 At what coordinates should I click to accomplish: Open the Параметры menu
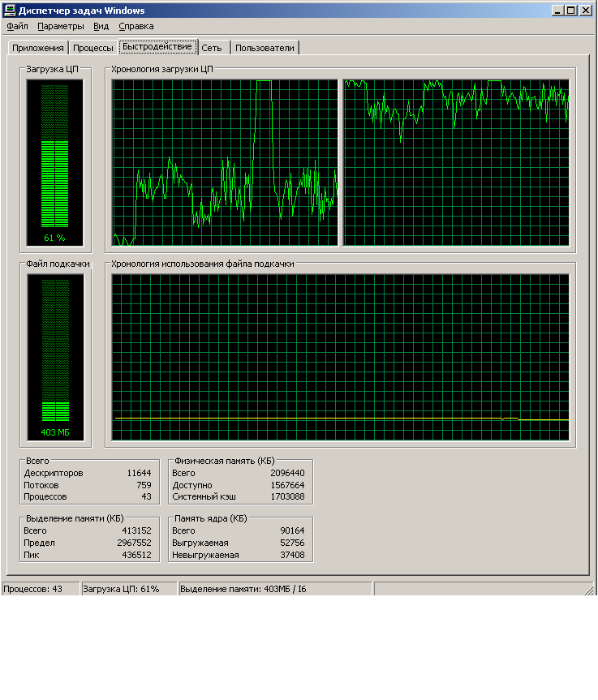(x=61, y=26)
